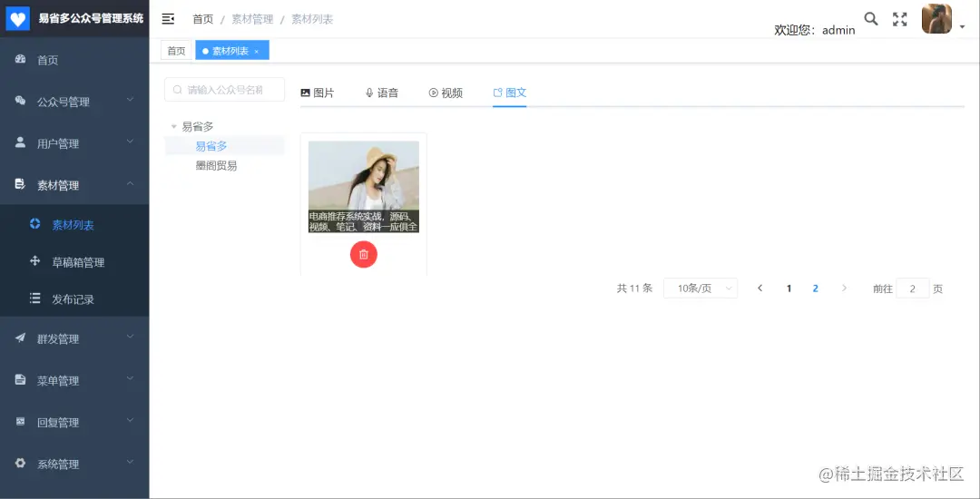
Task: Click the 系统管理 gear icon
Action: point(20,464)
